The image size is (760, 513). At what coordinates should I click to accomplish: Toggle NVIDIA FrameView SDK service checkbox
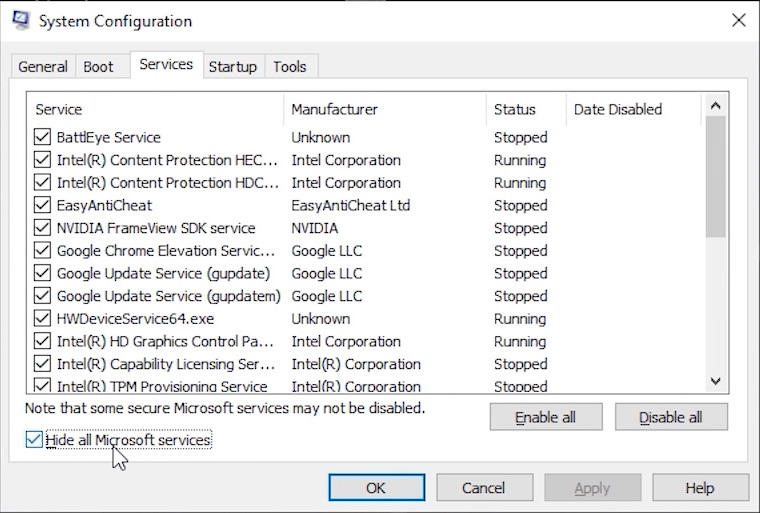tap(42, 228)
